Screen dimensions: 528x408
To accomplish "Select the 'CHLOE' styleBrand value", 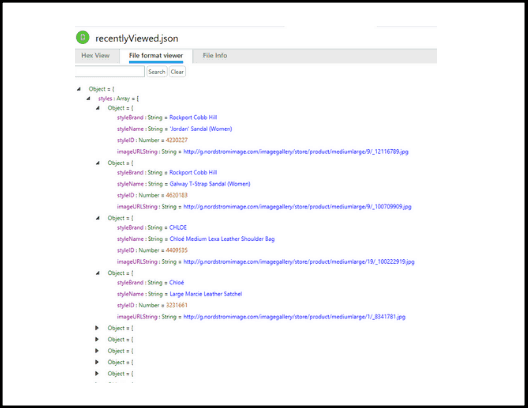I will pyautogui.click(x=178, y=228).
